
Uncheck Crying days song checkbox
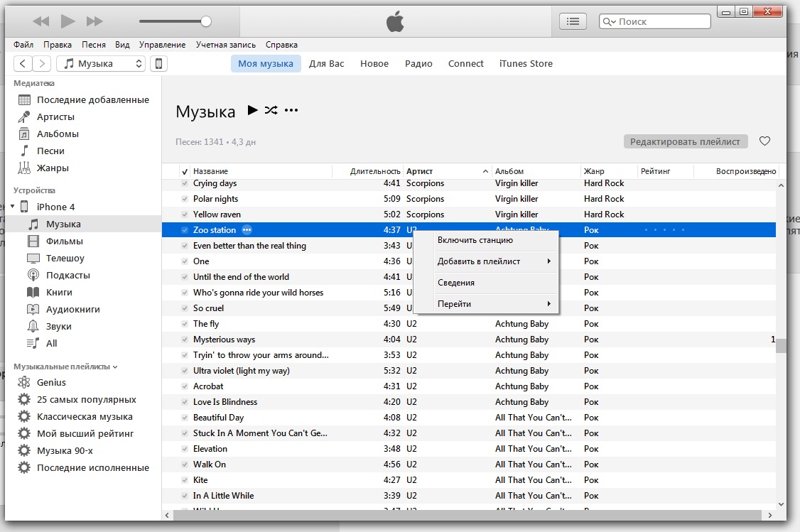[x=185, y=183]
